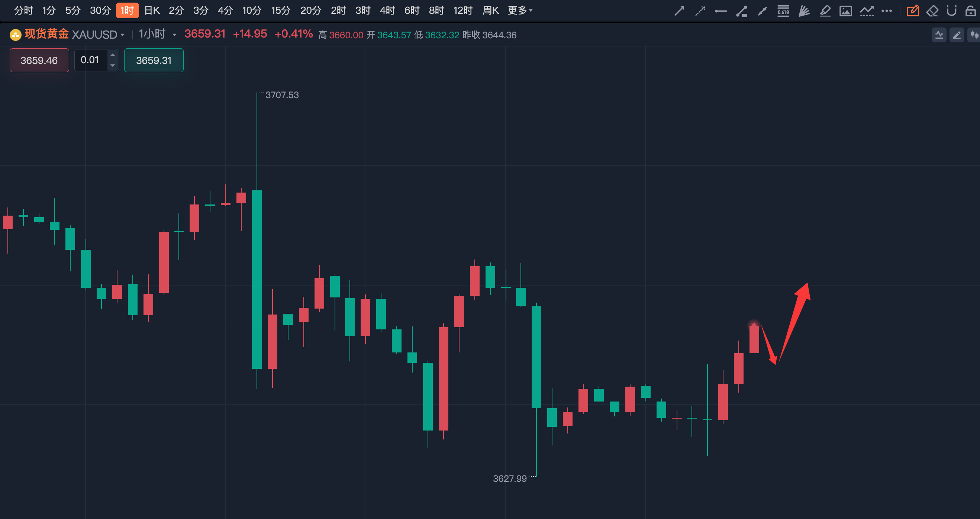Select the highlighter marker tool
This screenshot has height=519, width=980.
coord(825,11)
